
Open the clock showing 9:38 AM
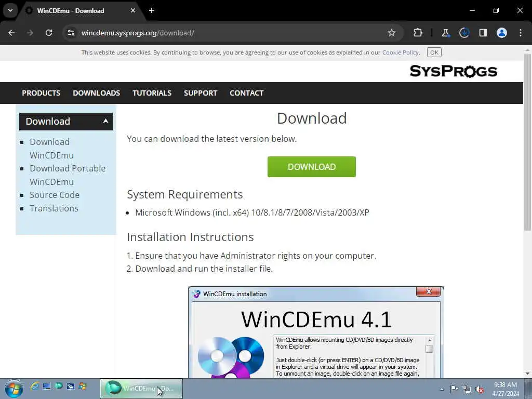pyautogui.click(x=506, y=389)
